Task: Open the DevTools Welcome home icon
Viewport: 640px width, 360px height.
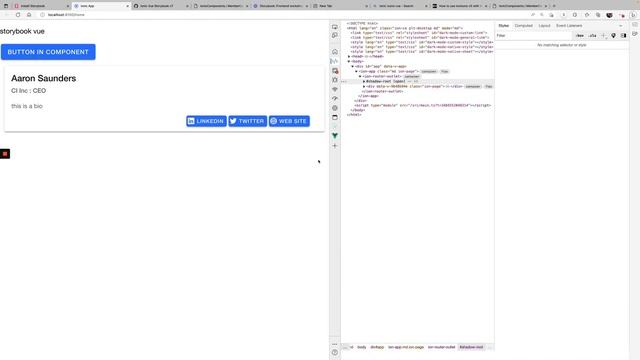Action: [x=335, y=52]
